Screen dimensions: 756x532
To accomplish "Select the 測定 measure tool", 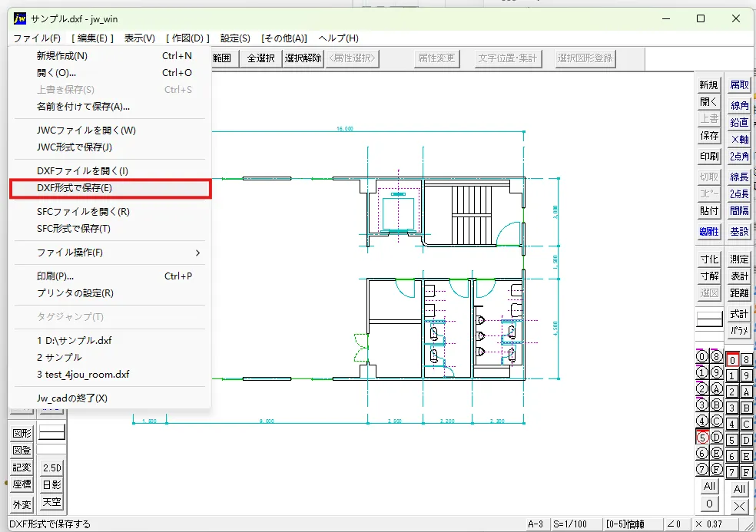I will [x=739, y=259].
